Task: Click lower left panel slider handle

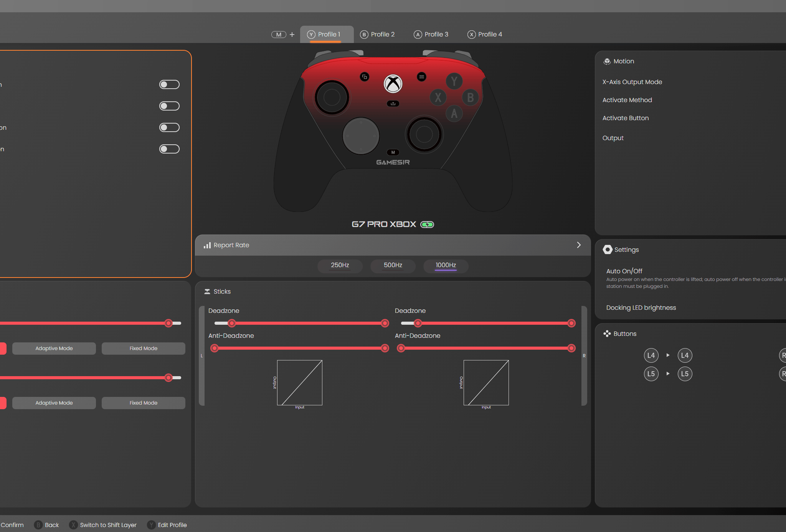Action: pos(168,378)
